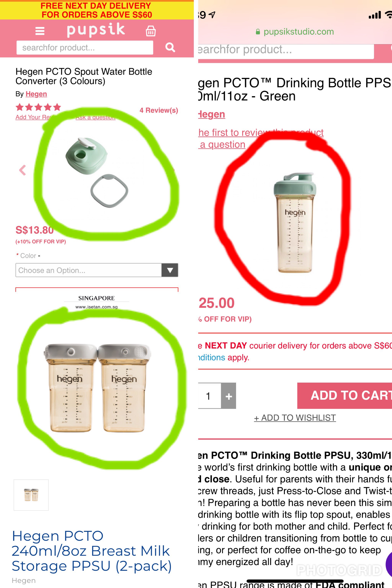The height and width of the screenshot is (588, 392).
Task: Open the hamburger menu icon
Action: point(40,31)
